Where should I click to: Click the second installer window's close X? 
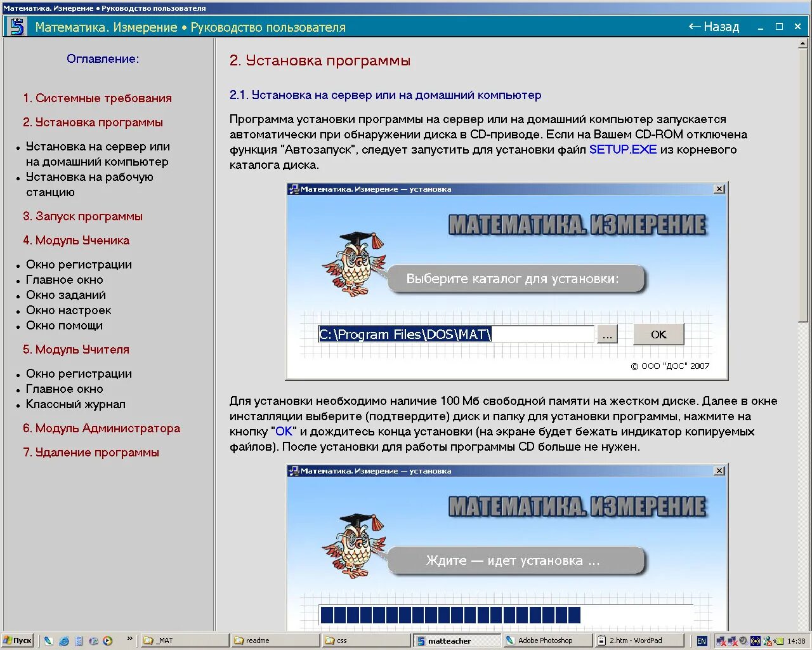(719, 471)
